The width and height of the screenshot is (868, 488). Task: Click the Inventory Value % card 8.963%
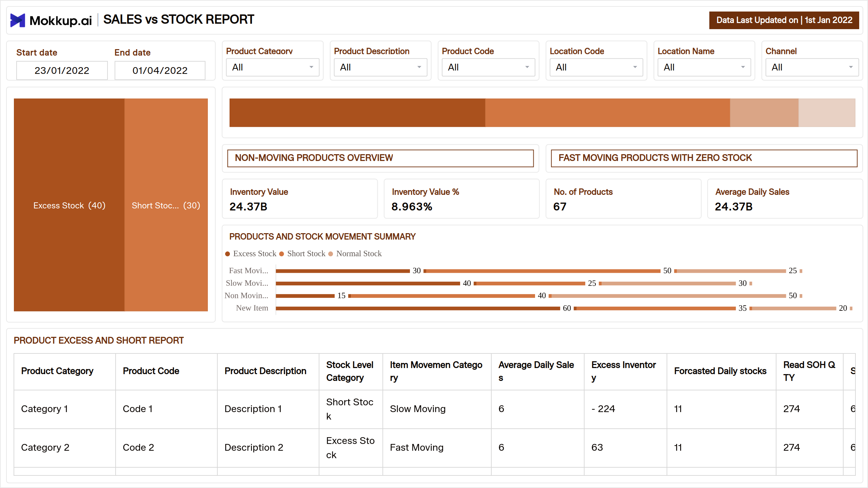(x=461, y=199)
